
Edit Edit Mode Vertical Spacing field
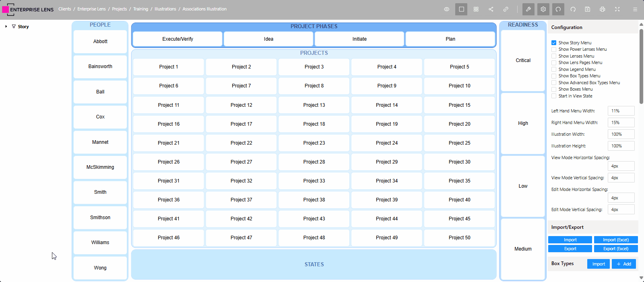point(621,209)
